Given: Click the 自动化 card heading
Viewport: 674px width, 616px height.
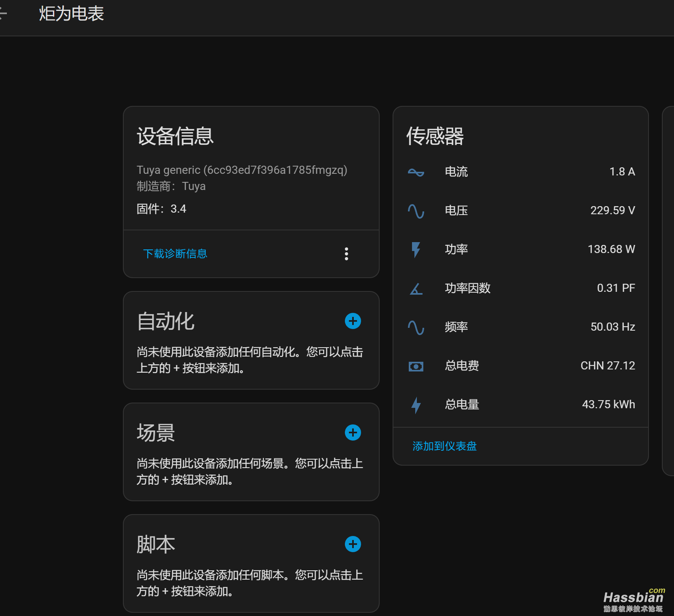Looking at the screenshot, I should pos(166,322).
